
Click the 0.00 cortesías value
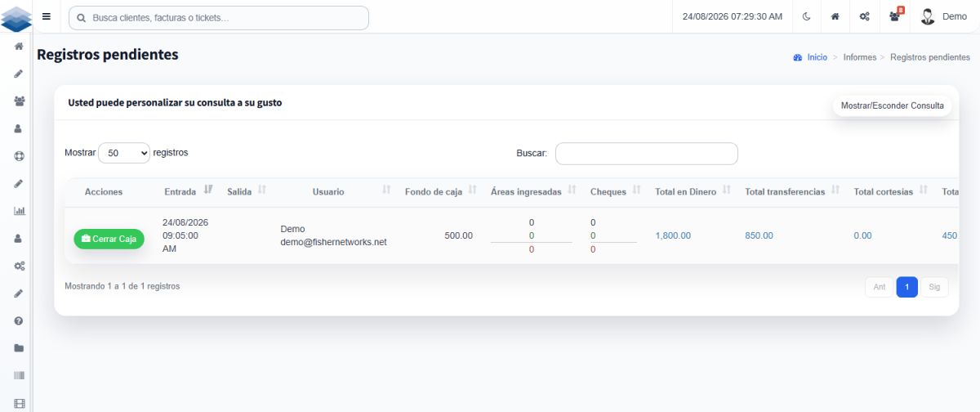(x=862, y=235)
